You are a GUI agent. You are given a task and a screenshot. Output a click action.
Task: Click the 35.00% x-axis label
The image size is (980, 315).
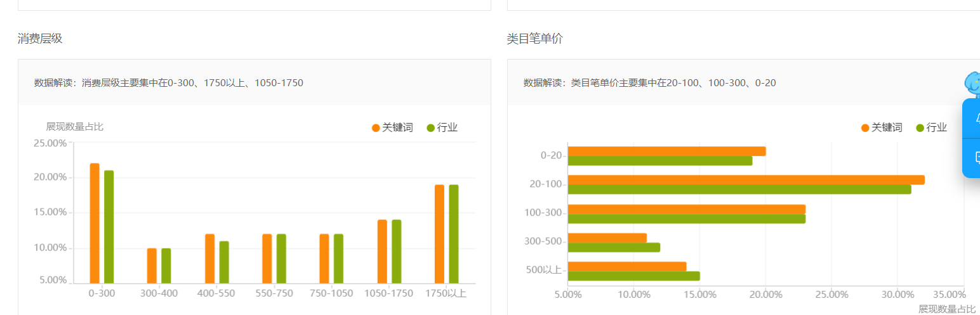coord(950,295)
